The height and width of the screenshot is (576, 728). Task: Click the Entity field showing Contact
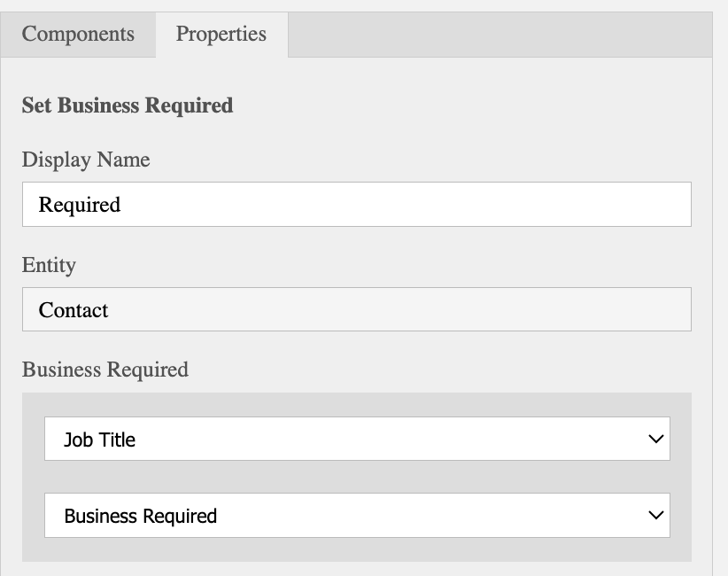356,309
